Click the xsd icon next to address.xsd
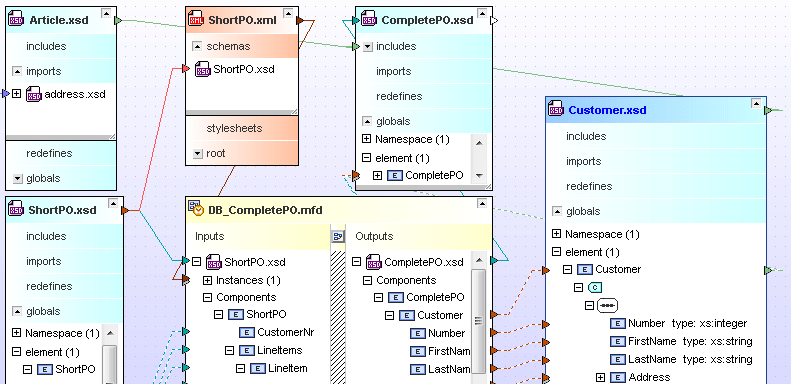Viewport: 791px width, 384px height. tap(34, 94)
